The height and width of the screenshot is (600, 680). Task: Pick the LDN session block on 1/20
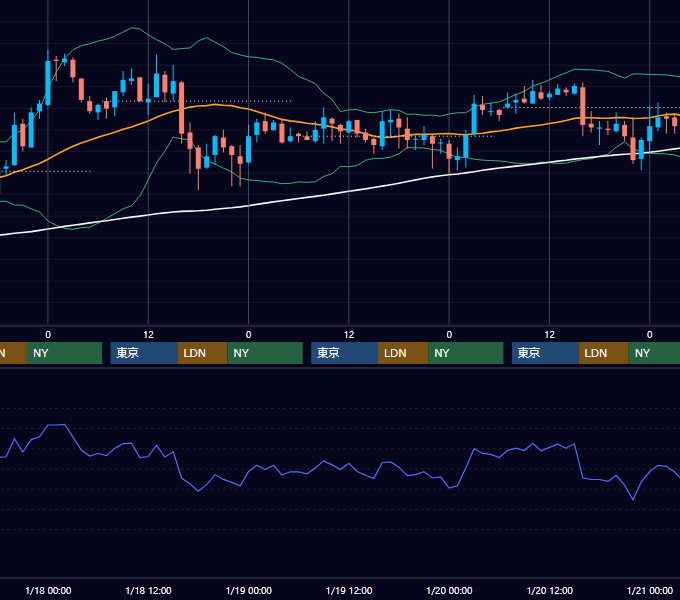click(604, 353)
